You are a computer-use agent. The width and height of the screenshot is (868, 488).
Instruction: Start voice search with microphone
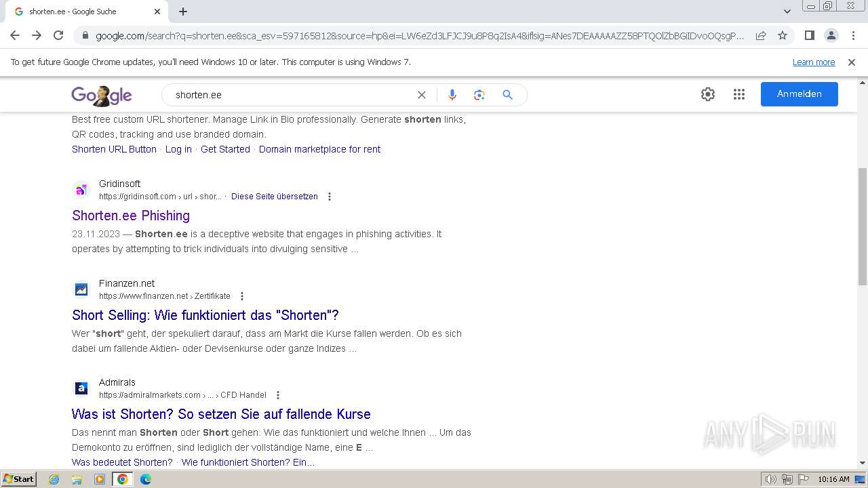pos(452,95)
